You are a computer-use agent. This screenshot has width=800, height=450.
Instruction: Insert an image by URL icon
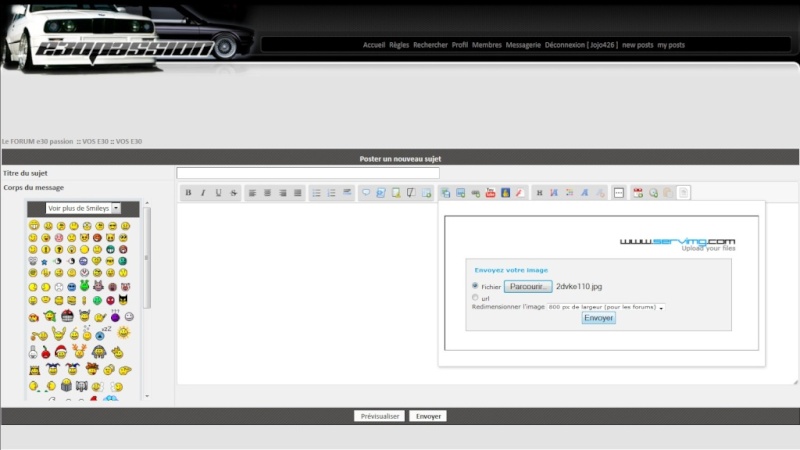coord(460,192)
